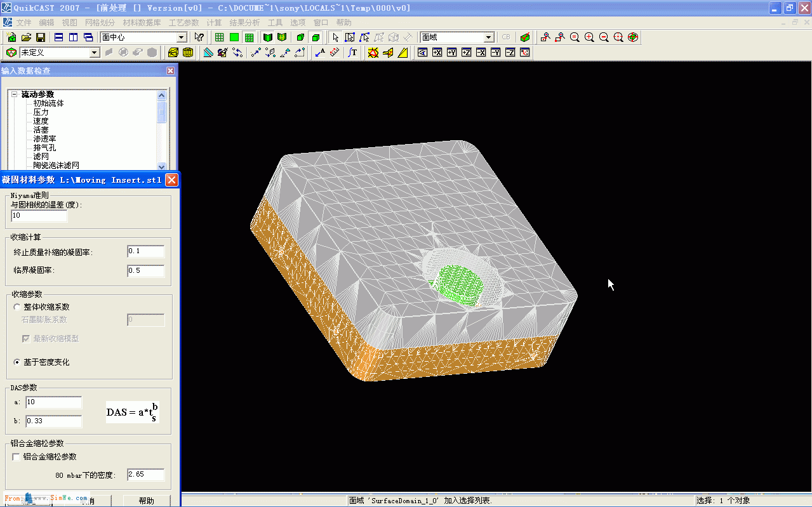Open a file with the folder icon
The height and width of the screenshot is (507, 812).
[x=26, y=37]
